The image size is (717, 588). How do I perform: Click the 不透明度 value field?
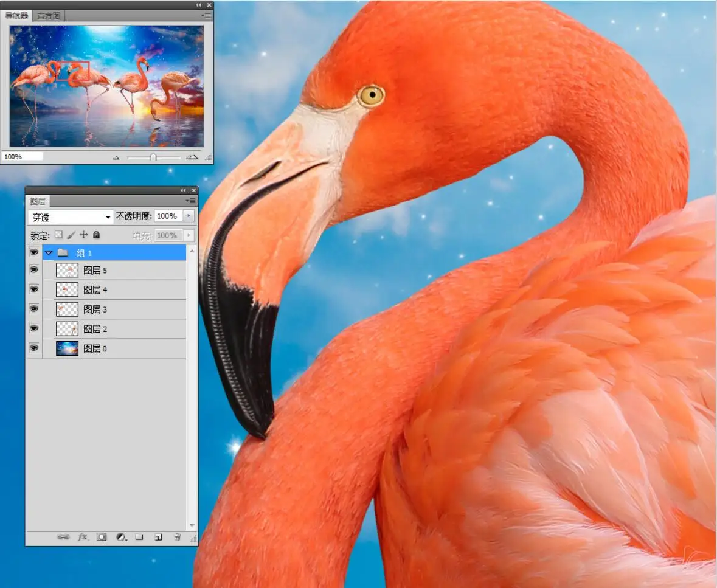168,216
